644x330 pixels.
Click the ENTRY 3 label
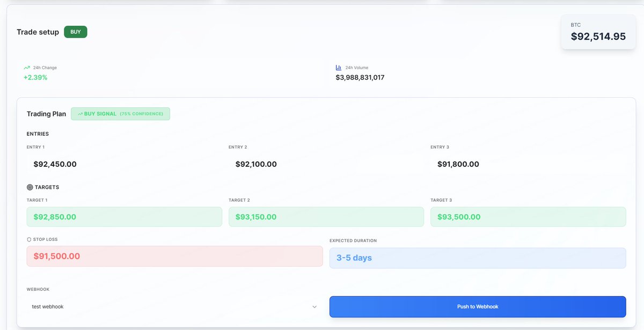(440, 147)
